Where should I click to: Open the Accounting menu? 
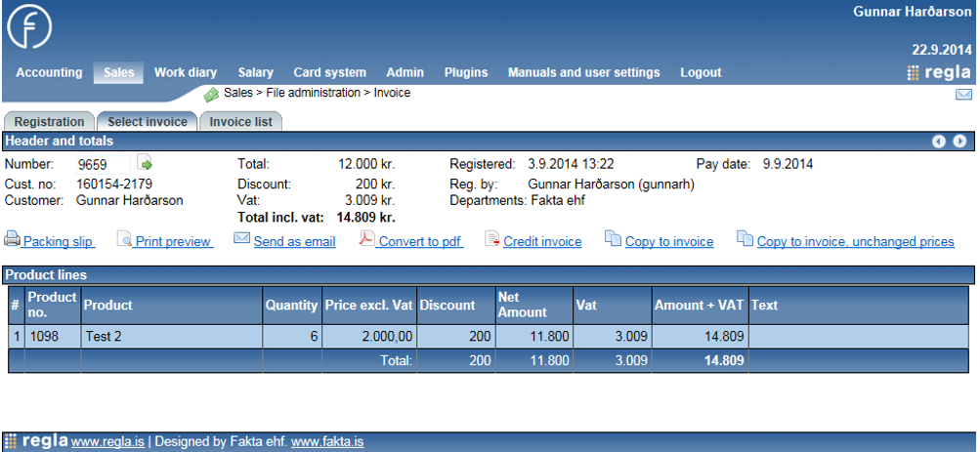(x=49, y=72)
